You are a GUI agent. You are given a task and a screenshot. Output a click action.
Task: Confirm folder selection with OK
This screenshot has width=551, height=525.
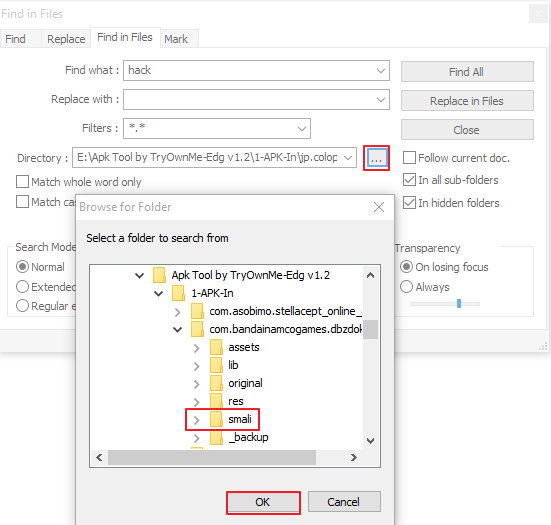[x=263, y=502]
